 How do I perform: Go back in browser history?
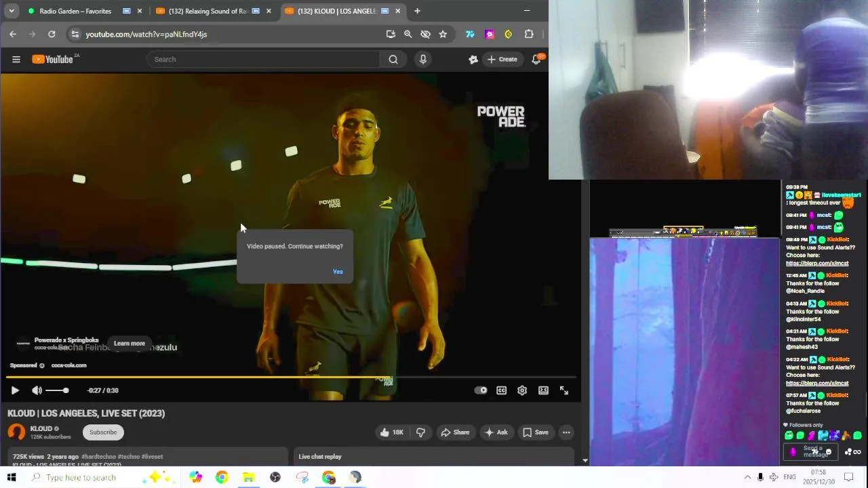pyautogui.click(x=13, y=34)
